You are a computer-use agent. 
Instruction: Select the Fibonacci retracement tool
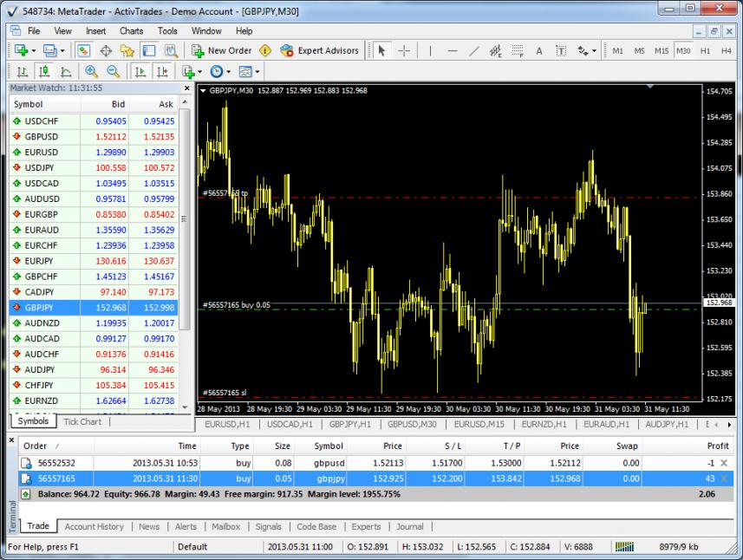coord(518,51)
